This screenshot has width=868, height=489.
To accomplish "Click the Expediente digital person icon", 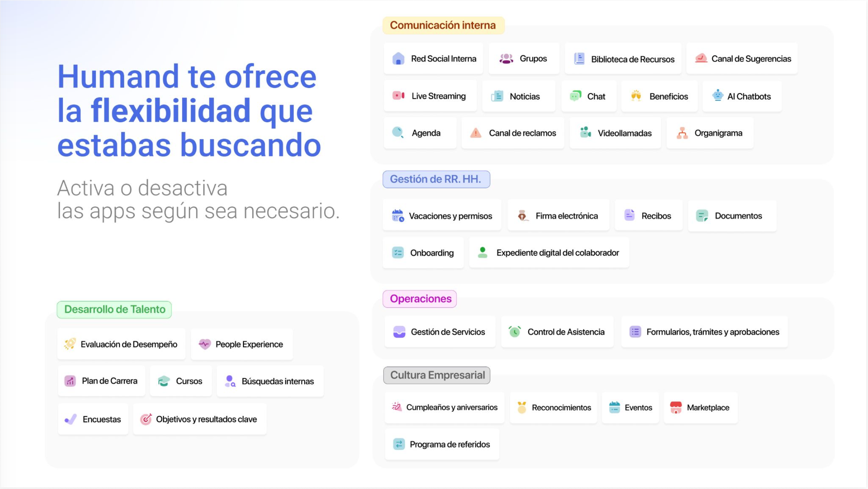I will click(483, 253).
